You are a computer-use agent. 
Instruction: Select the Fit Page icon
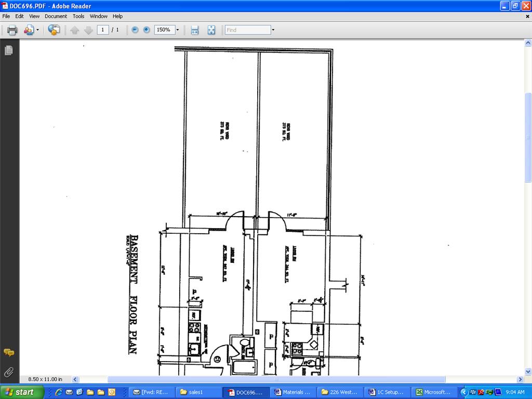pyautogui.click(x=211, y=30)
